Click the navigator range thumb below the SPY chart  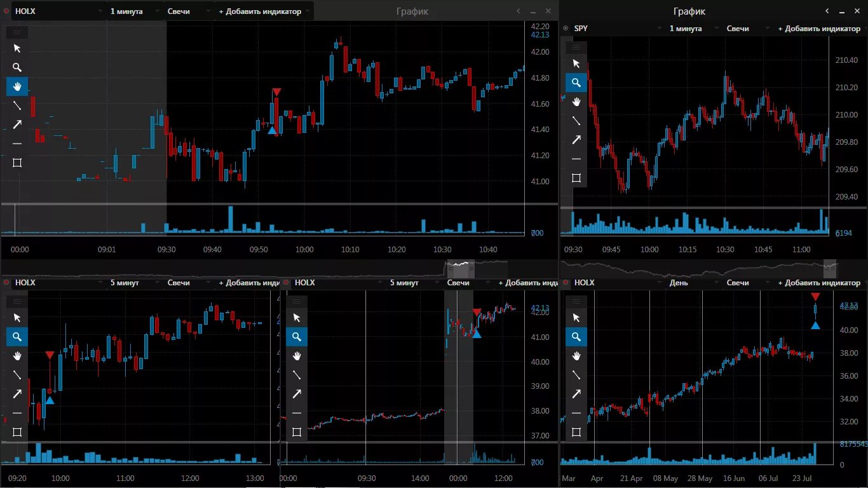[831, 268]
